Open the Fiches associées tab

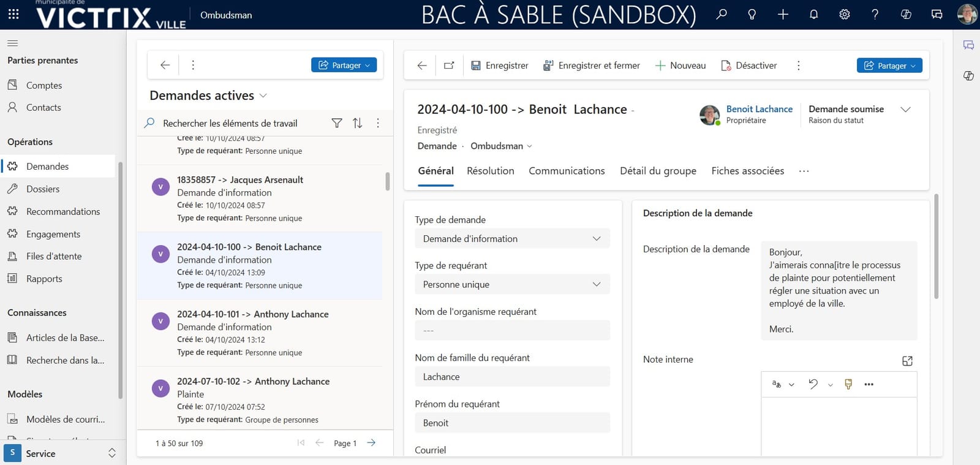(748, 171)
